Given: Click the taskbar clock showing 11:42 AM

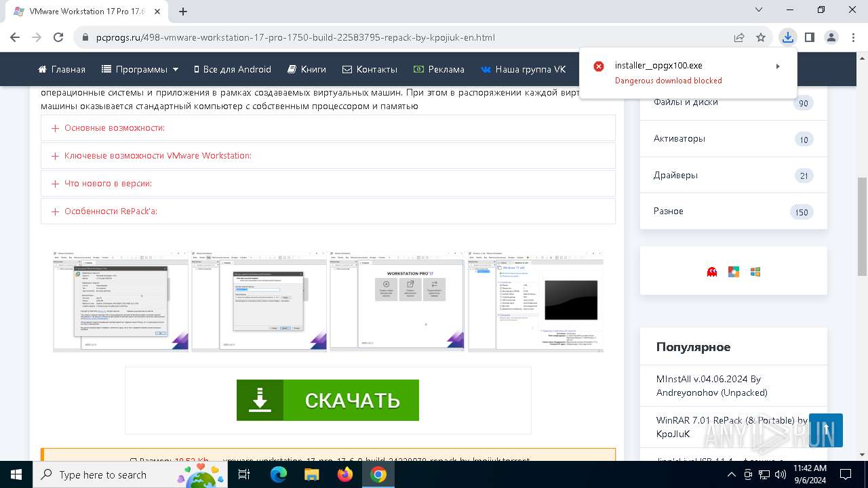Looking at the screenshot, I should 810,474.
